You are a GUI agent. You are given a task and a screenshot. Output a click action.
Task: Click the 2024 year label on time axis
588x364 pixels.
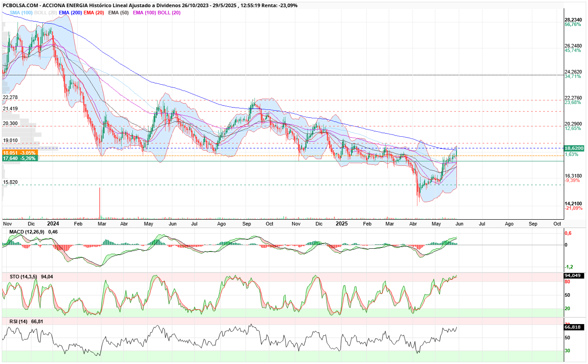[x=53, y=223]
